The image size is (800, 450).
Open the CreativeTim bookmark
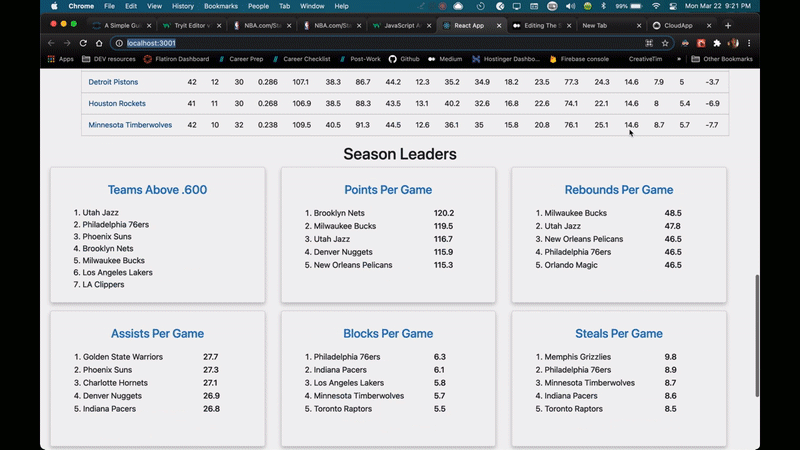[x=645, y=59]
